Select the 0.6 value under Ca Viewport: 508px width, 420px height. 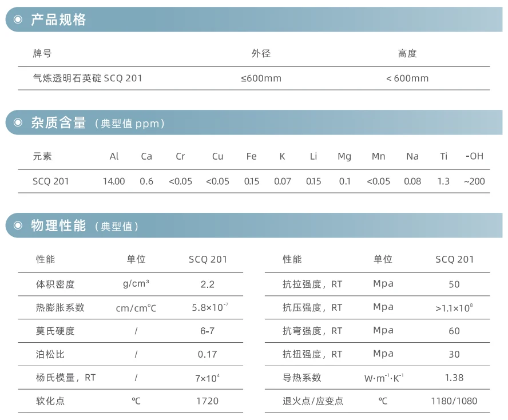pos(146,181)
